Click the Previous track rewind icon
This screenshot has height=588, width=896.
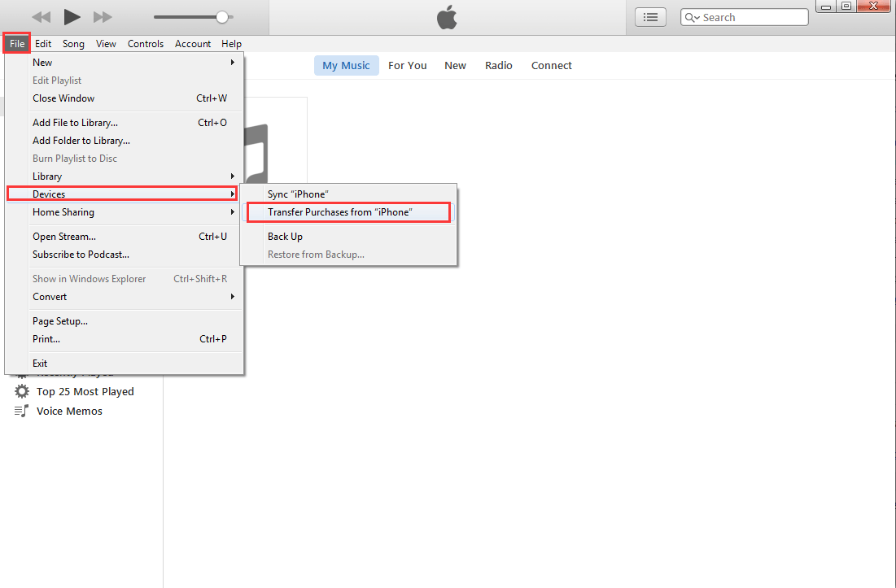[x=42, y=17]
